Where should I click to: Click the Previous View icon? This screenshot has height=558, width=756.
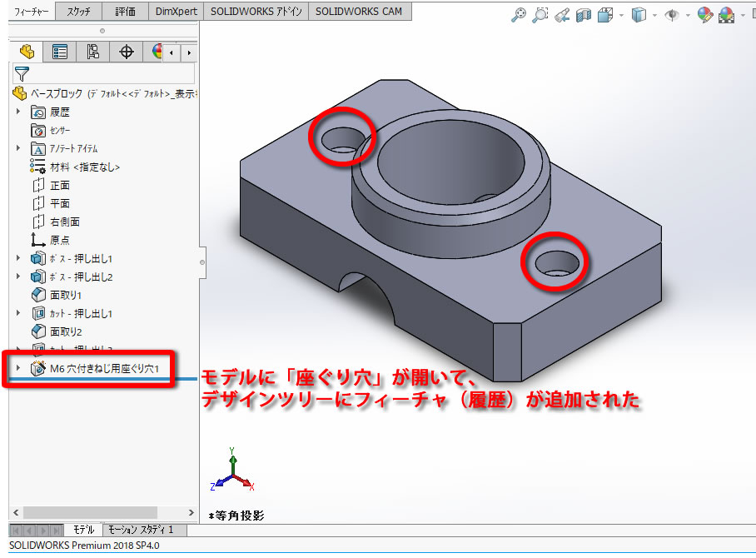pos(562,15)
